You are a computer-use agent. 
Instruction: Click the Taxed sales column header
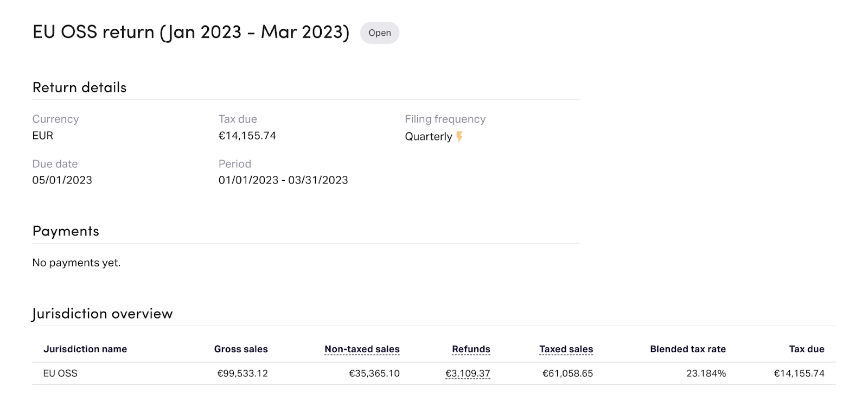pyautogui.click(x=566, y=350)
